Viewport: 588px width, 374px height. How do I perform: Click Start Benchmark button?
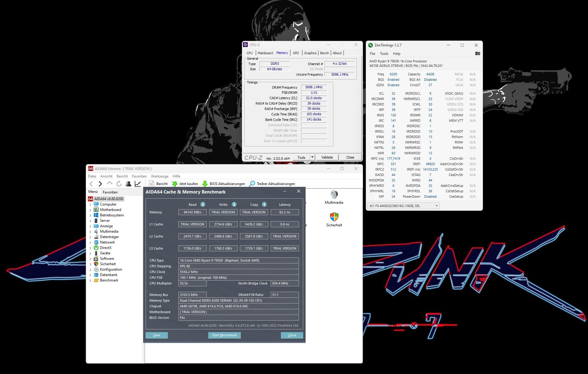[x=224, y=335]
